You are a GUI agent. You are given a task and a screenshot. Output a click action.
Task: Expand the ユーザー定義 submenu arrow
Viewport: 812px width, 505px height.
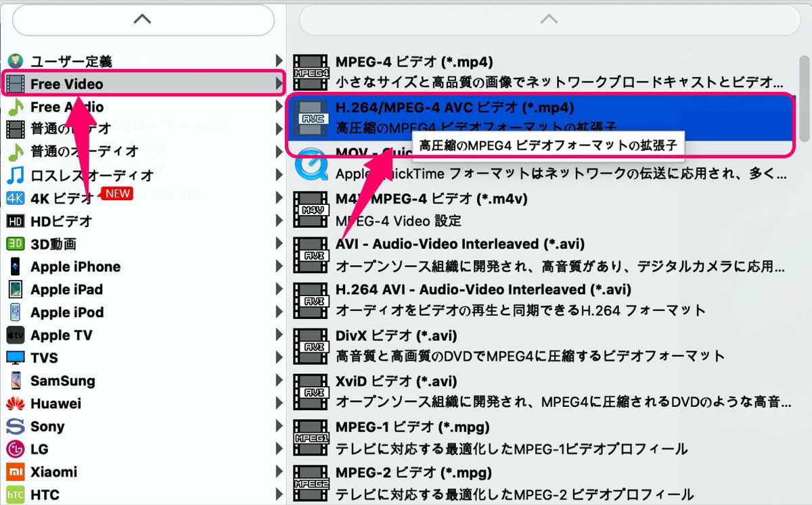click(279, 62)
